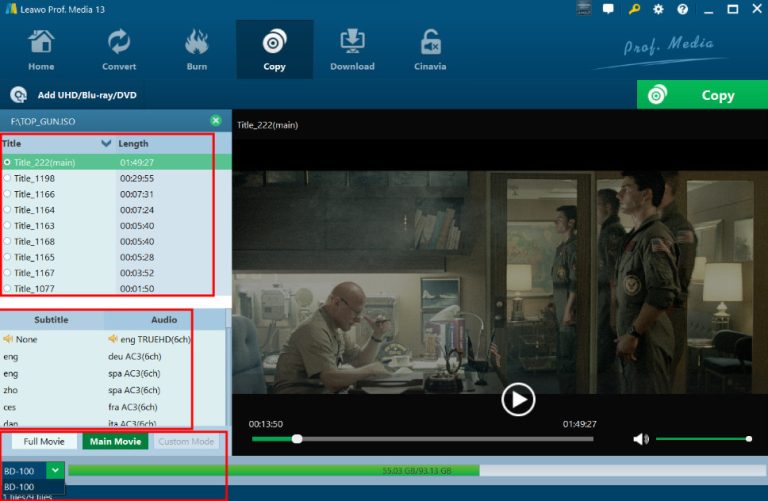The height and width of the screenshot is (501, 768).
Task: Mute the player with speaker icon
Action: [641, 439]
